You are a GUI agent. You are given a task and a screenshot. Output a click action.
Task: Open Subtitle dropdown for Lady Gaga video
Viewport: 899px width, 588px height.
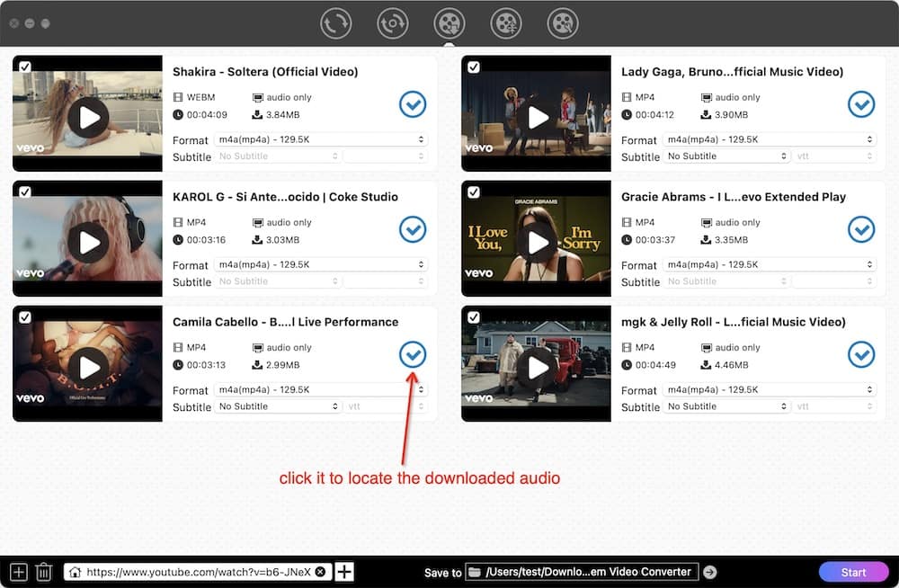pyautogui.click(x=726, y=156)
